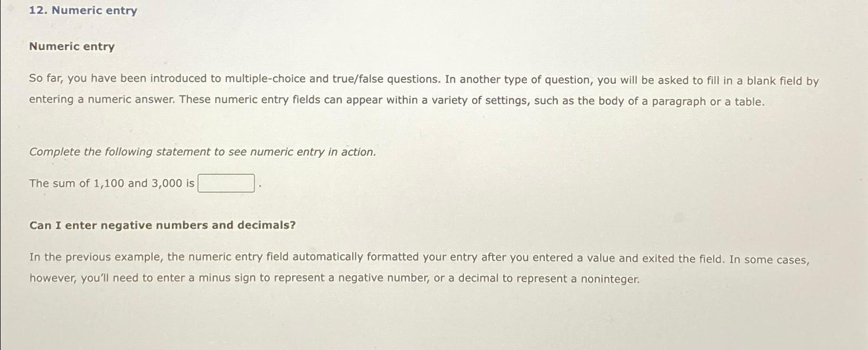Viewport: 868px width, 350px height.
Task: Select the 'Numeric entry' section title
Action: [x=71, y=47]
